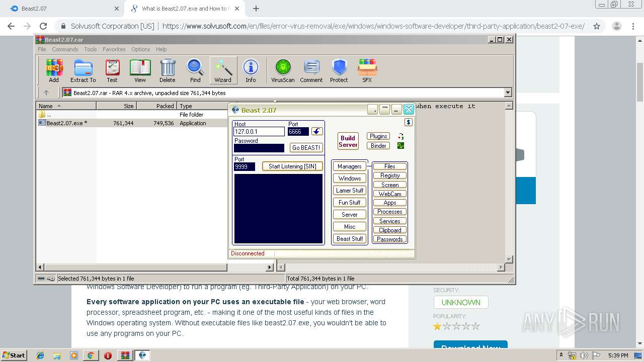The image size is (644, 362).
Task: Open the Files manager
Action: pyautogui.click(x=390, y=166)
